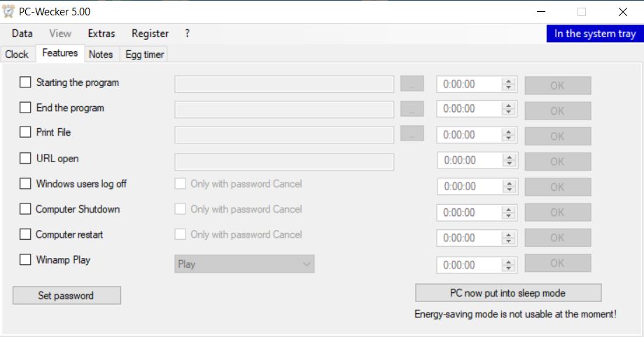This screenshot has width=644, height=337.
Task: Switch to the Clock tab
Action: pyautogui.click(x=17, y=55)
